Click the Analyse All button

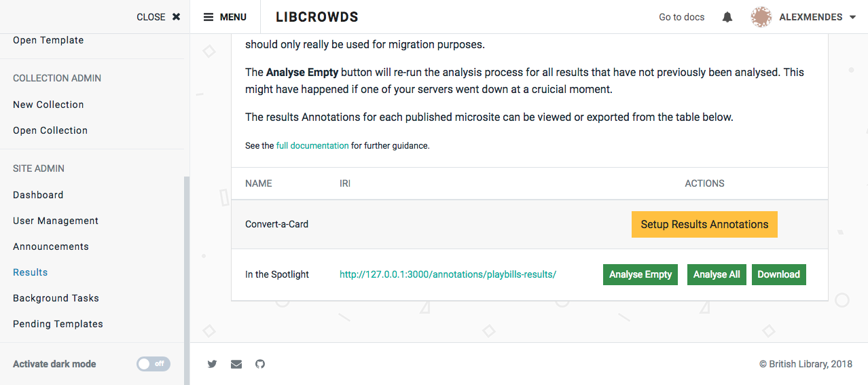pos(717,274)
